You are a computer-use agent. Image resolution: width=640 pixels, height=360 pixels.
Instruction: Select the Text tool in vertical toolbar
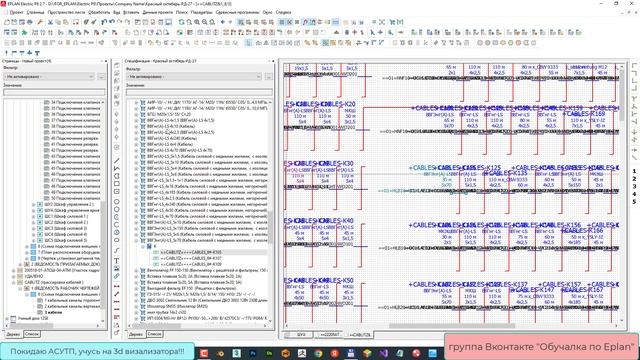(x=117, y=260)
